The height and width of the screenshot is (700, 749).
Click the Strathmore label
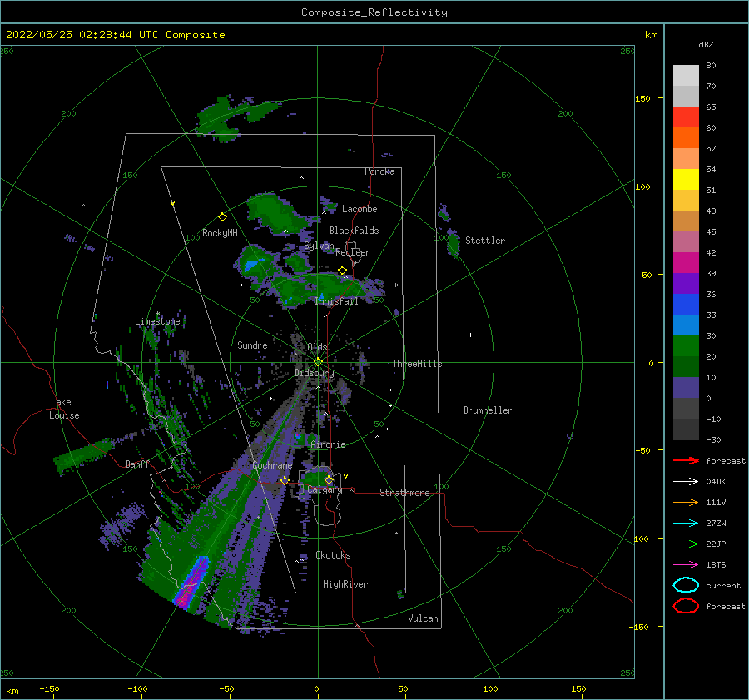coord(404,493)
